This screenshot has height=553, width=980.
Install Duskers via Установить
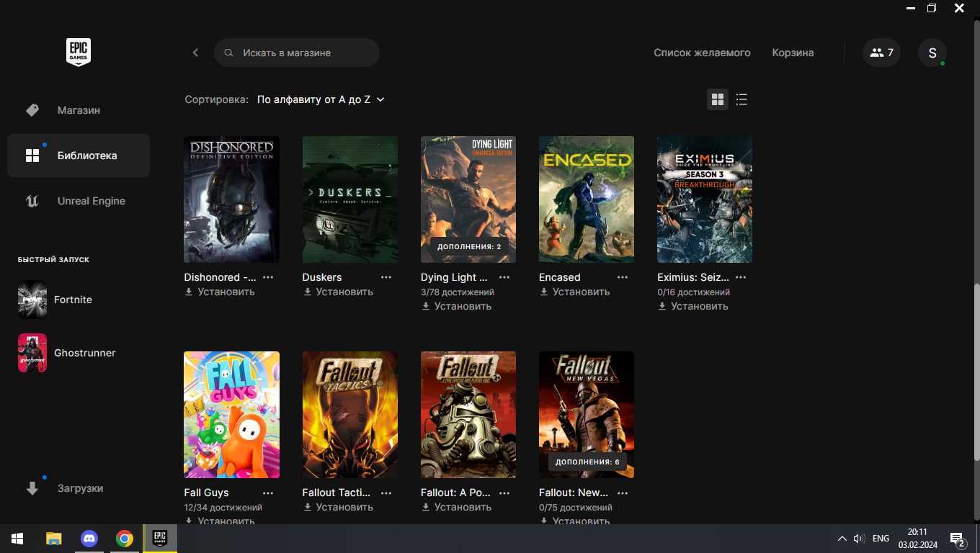pos(338,292)
